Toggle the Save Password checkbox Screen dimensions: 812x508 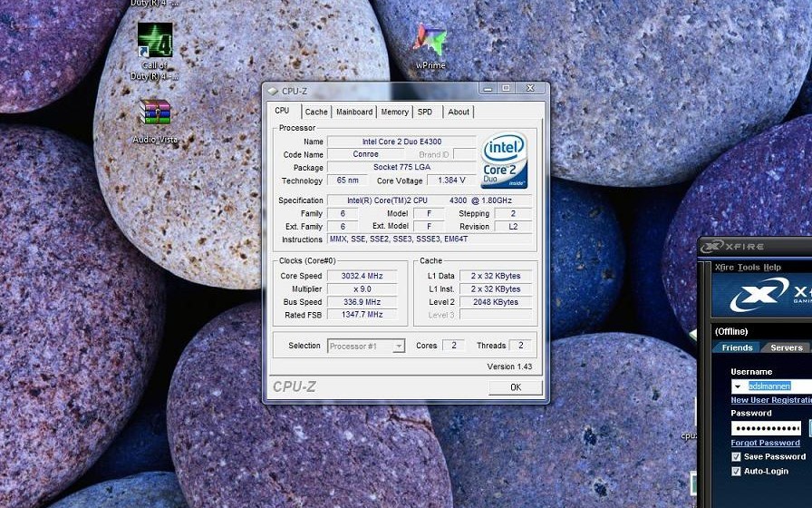point(736,456)
